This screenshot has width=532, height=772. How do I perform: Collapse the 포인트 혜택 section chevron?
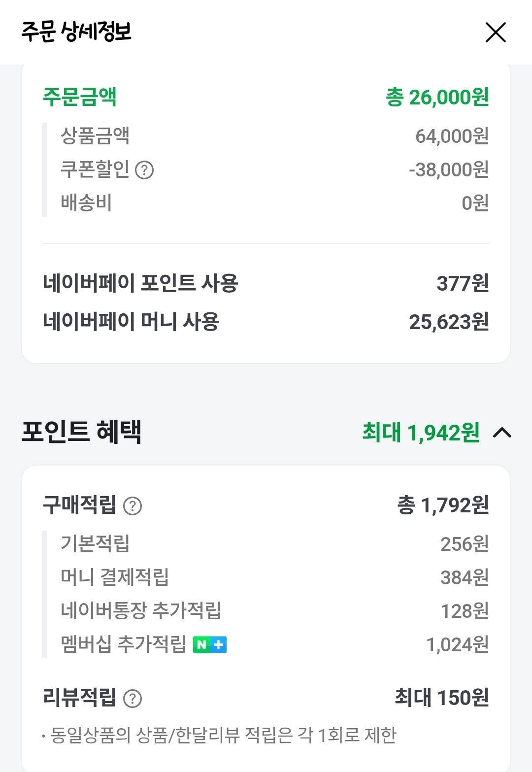pos(502,433)
